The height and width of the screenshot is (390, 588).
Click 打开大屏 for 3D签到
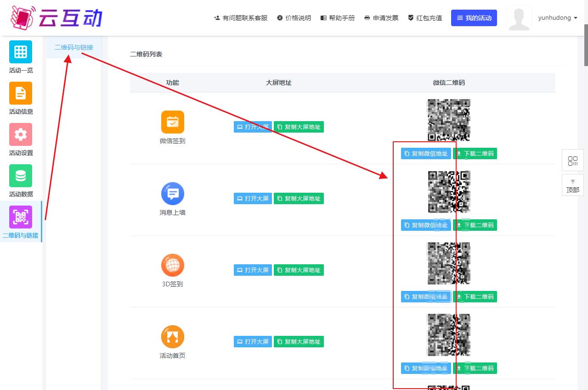coord(253,270)
